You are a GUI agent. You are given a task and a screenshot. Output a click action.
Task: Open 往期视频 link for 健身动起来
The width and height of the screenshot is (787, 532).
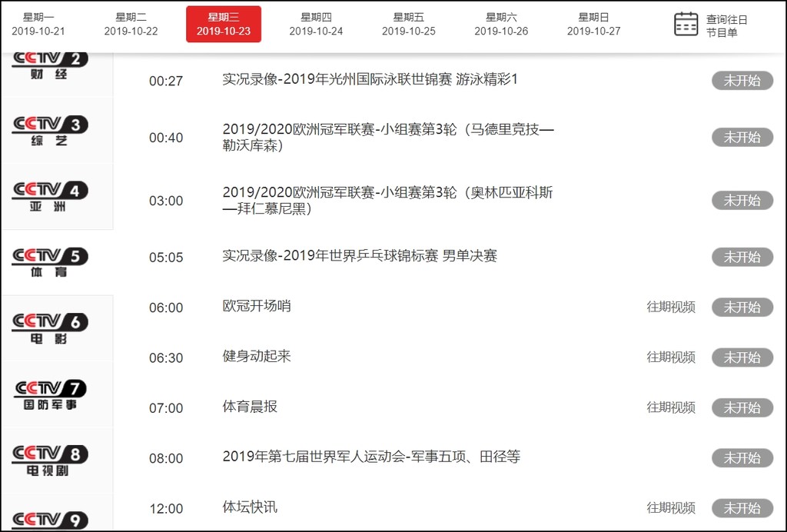[670, 357]
